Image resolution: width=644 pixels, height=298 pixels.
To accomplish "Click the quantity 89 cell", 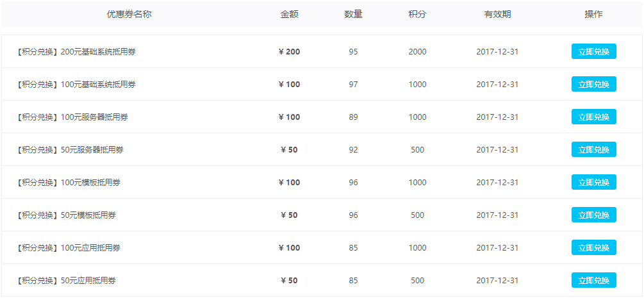I will pyautogui.click(x=353, y=117).
